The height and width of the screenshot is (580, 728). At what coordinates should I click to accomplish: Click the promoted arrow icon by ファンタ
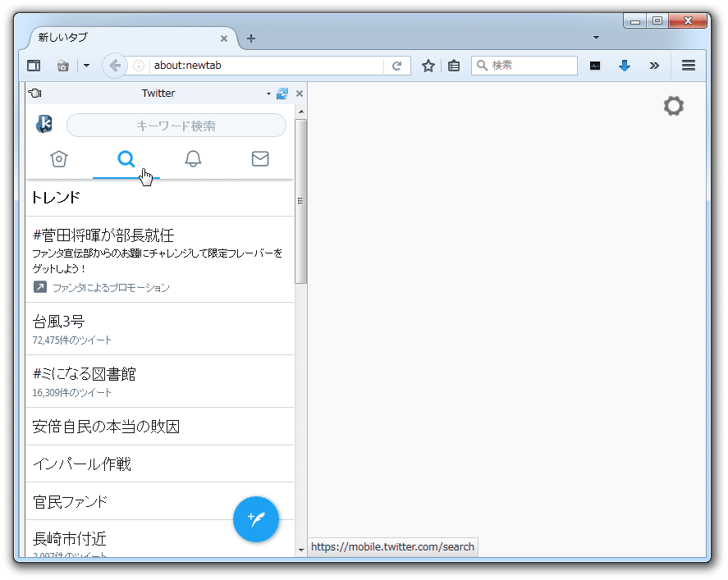pyautogui.click(x=40, y=287)
